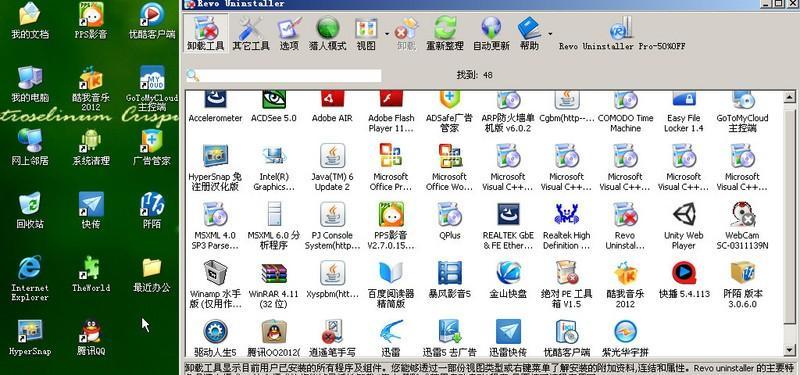Click the scrollbar down arrow
Screen dimensions: 800x375
(789, 349)
